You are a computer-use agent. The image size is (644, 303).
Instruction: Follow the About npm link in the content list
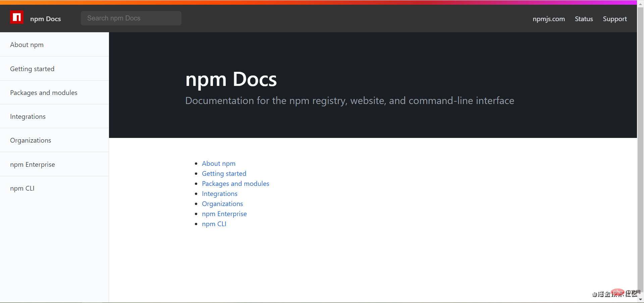tap(219, 163)
